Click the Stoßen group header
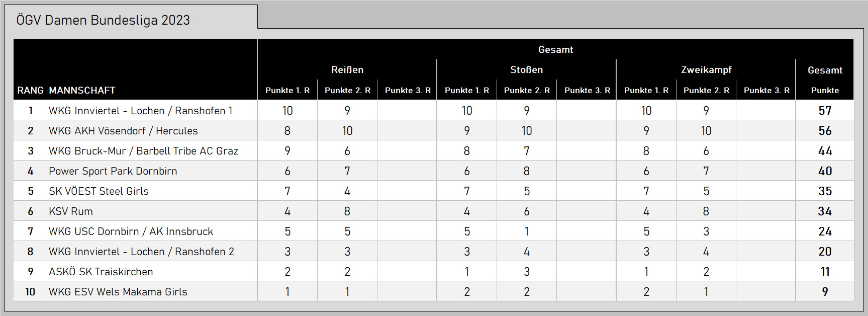868x316 pixels. (x=526, y=70)
